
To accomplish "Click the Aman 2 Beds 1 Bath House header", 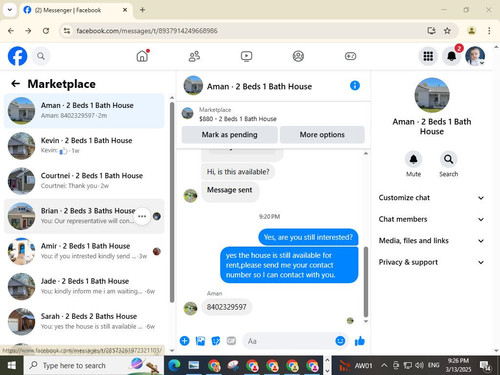I will [259, 87].
